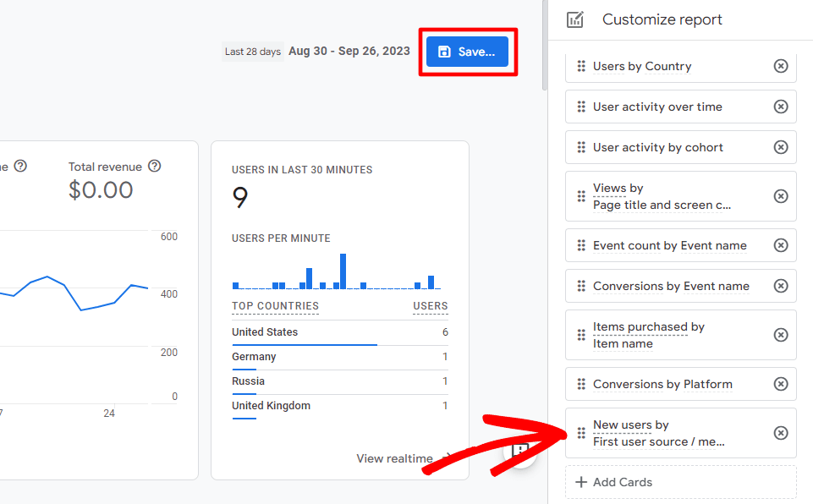Remove the User activity over time card

click(781, 107)
